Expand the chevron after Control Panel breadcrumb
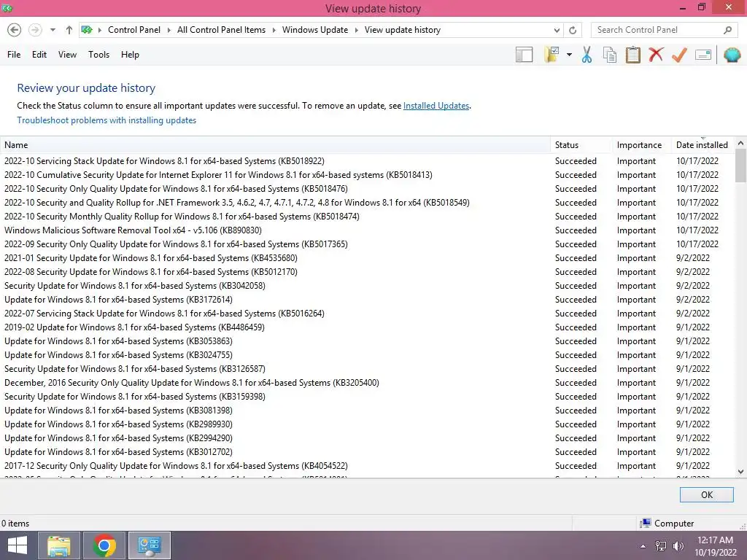Screen dimensions: 747x560 [x=169, y=30]
